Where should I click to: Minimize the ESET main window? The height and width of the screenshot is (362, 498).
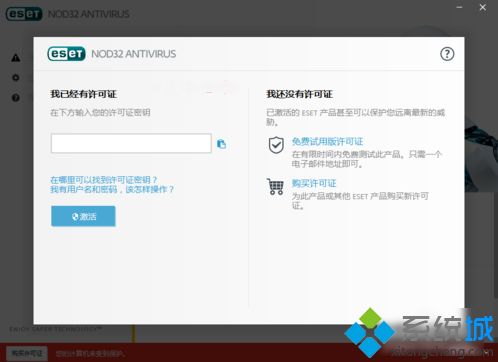pyautogui.click(x=459, y=7)
